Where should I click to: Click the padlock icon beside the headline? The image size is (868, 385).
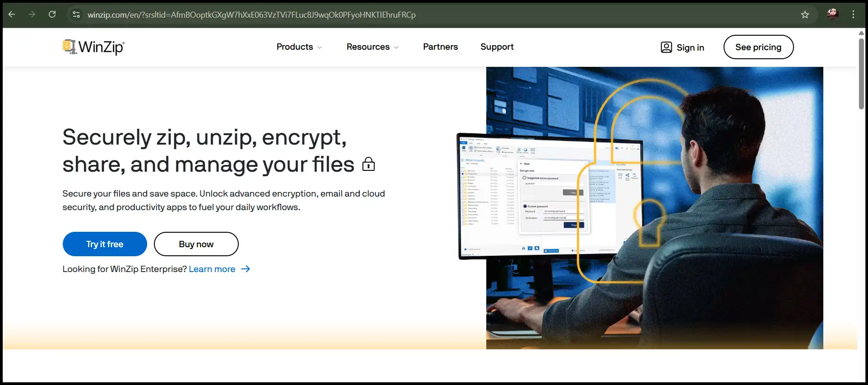368,164
